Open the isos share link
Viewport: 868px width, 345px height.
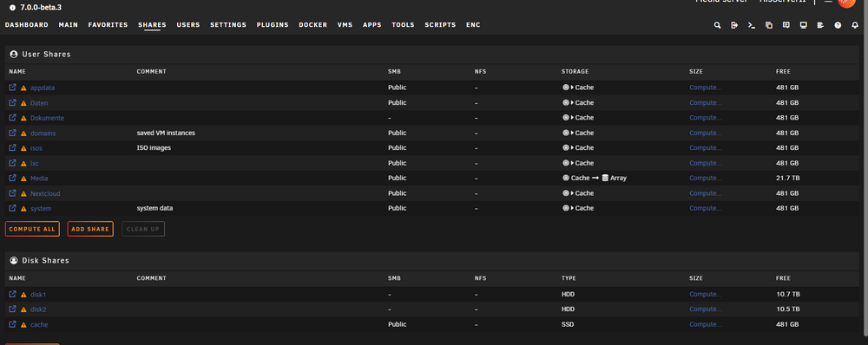tap(36, 148)
